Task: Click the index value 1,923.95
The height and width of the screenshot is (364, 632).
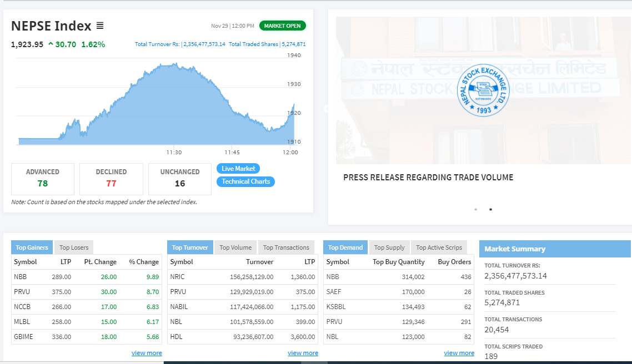Action: click(27, 44)
